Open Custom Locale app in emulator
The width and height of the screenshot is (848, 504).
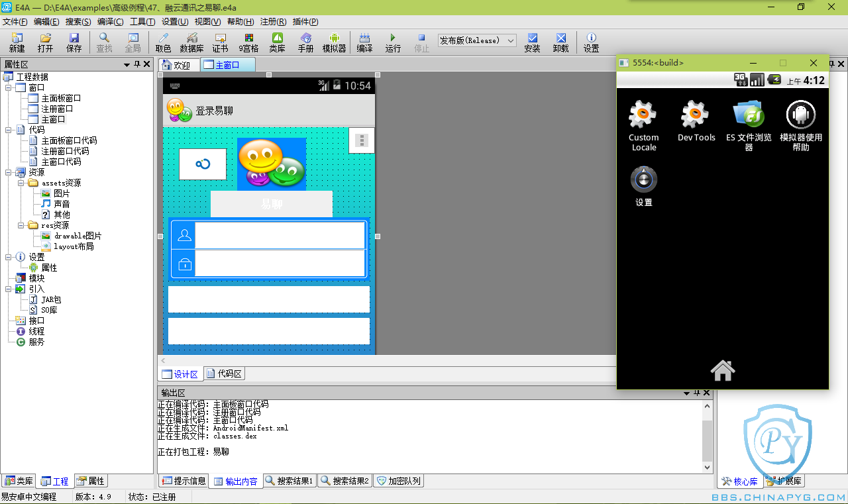coord(643,125)
